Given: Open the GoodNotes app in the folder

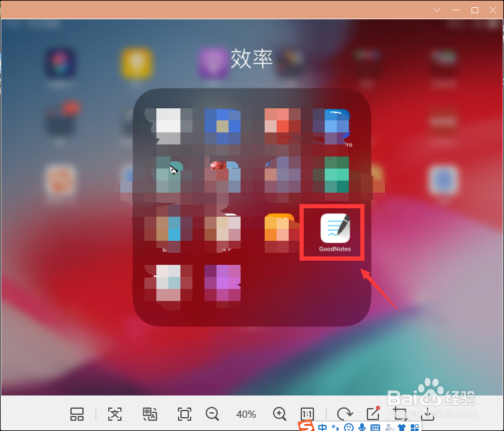Looking at the screenshot, I should click(335, 228).
